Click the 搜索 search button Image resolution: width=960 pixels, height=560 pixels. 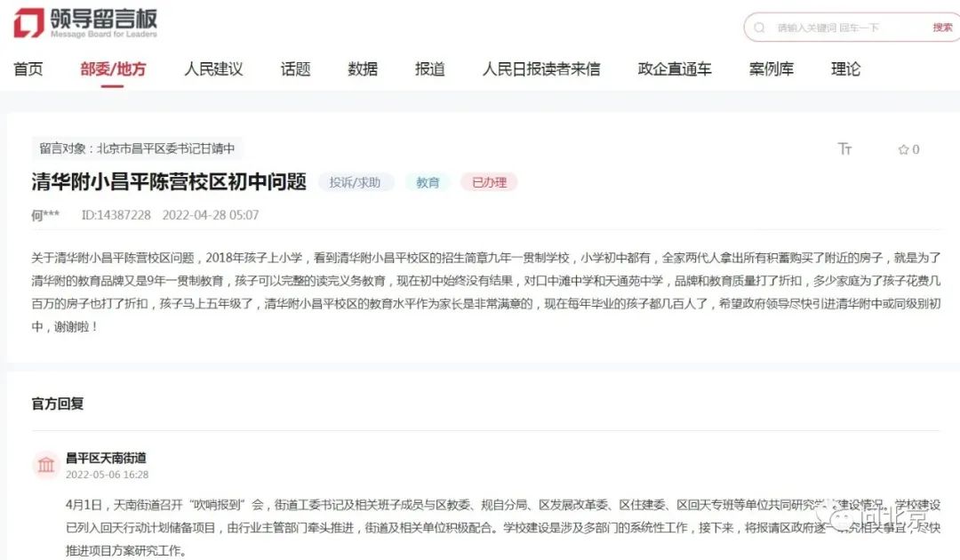click(x=942, y=28)
